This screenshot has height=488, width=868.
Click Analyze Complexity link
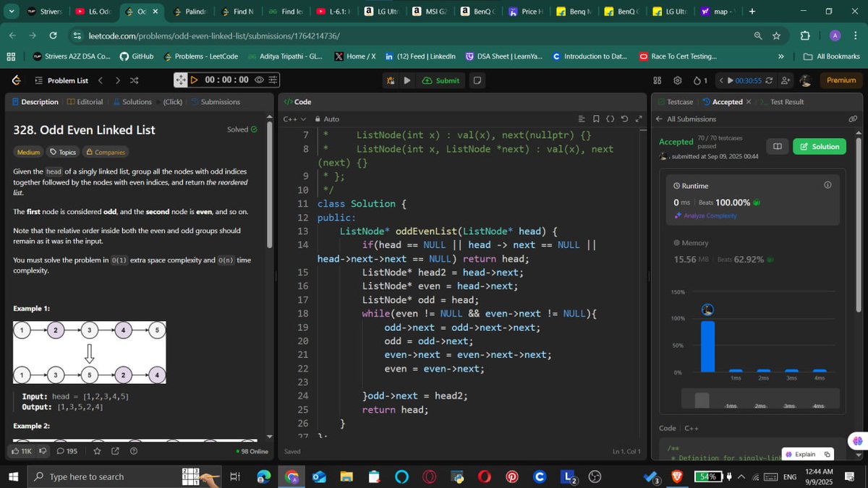(705, 215)
